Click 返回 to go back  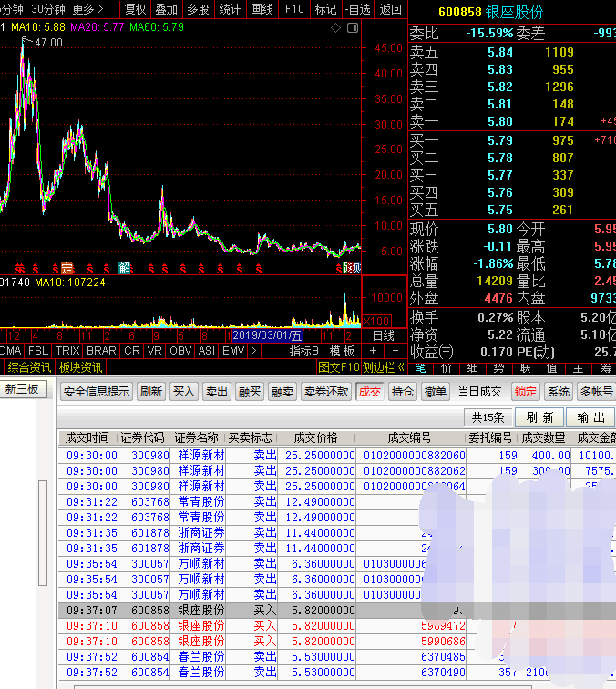390,9
